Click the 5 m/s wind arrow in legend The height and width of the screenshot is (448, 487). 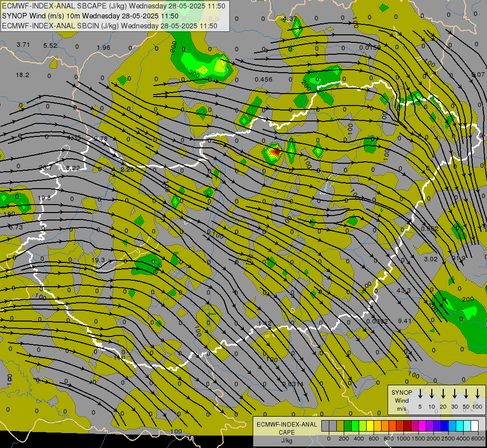pos(420,393)
